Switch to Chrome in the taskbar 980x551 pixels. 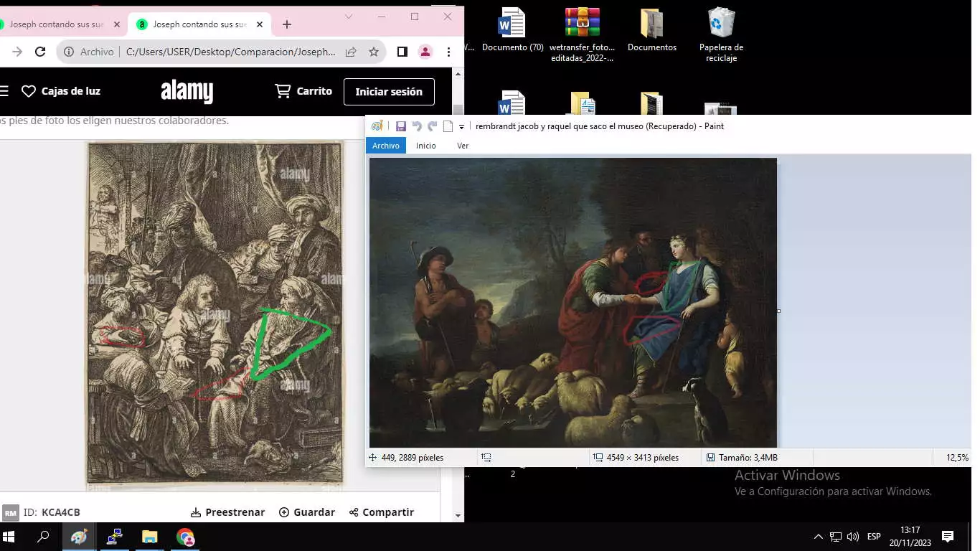click(185, 537)
